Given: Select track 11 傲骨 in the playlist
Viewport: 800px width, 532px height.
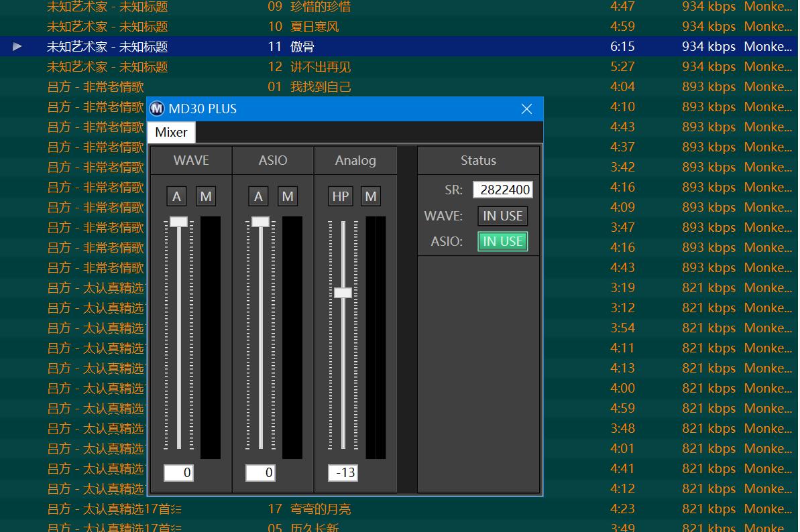Looking at the screenshot, I should click(302, 47).
